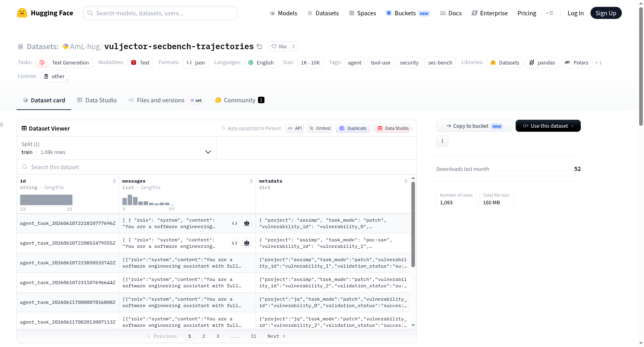Open Enterprise in the top navigation

(x=489, y=13)
